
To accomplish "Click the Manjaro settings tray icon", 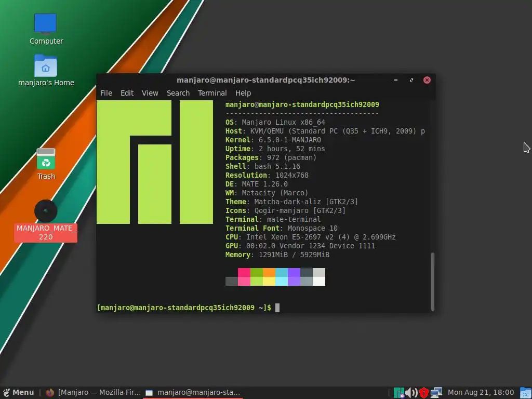I will tap(398, 393).
